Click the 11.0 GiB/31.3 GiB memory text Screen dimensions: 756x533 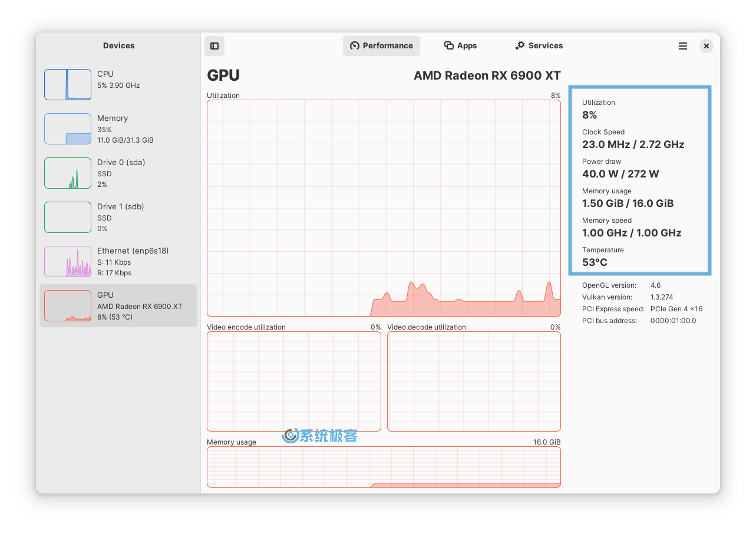(126, 140)
